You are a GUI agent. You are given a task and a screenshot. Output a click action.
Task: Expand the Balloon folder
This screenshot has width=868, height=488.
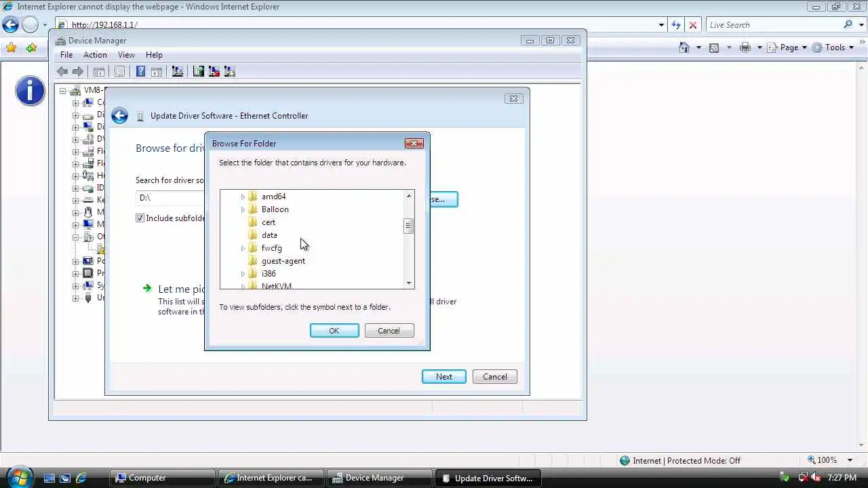tap(243, 209)
